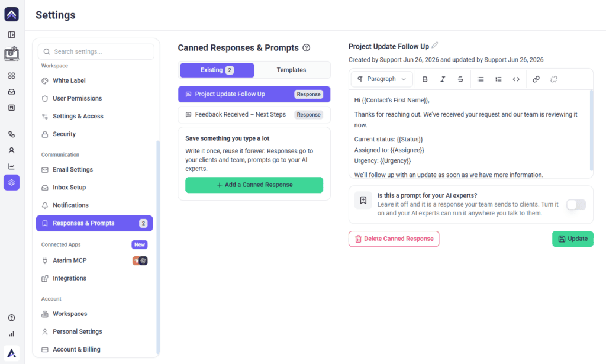The height and width of the screenshot is (364, 606).
Task: Select the Existing tab
Action: [x=217, y=70]
